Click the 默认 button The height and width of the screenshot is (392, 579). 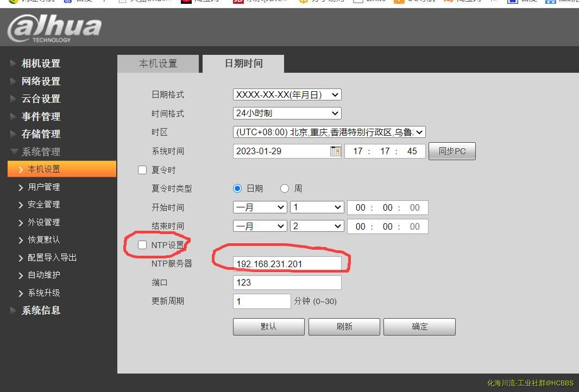coord(268,327)
